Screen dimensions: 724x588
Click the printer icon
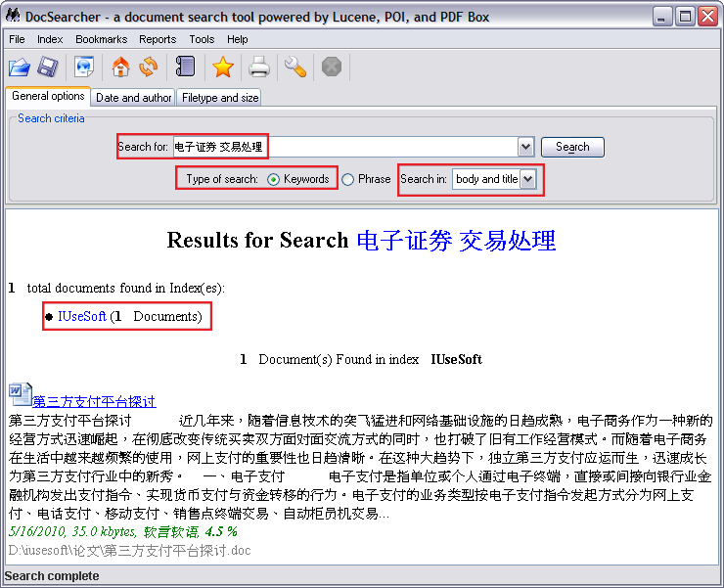259,67
